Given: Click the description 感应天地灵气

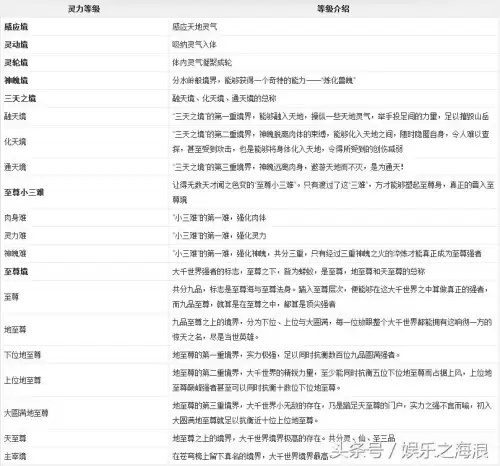Looking at the screenshot, I should tap(195, 27).
